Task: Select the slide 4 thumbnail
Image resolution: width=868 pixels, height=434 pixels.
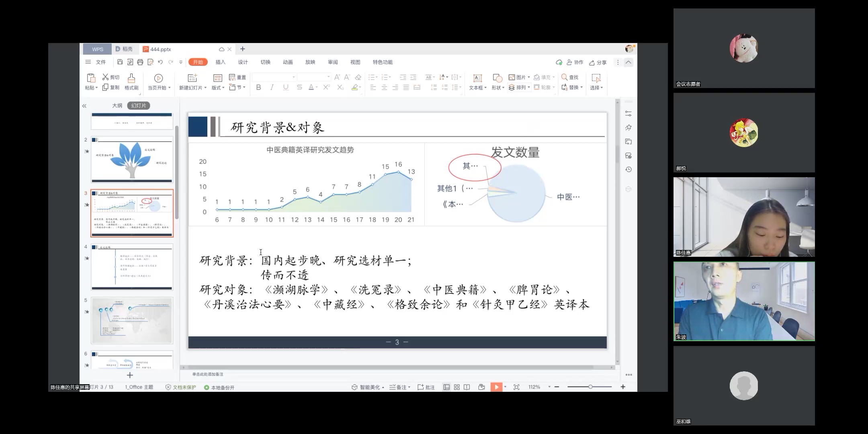Action: point(132,267)
